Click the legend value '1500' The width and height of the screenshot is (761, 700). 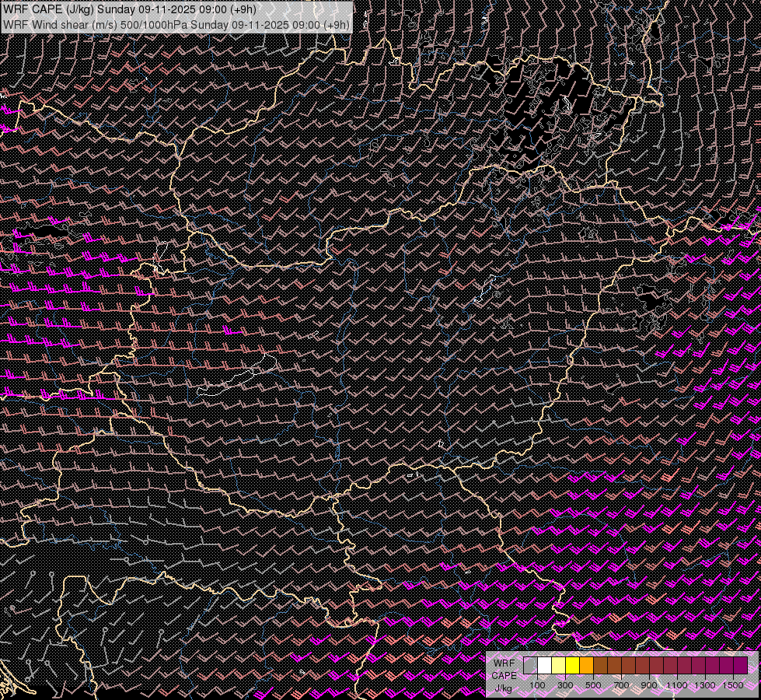pyautogui.click(x=733, y=685)
